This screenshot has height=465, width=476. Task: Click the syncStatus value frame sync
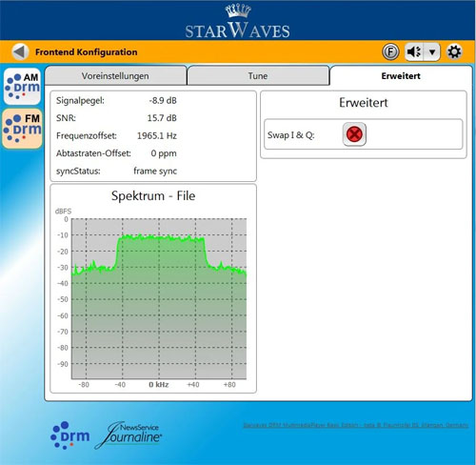click(155, 172)
